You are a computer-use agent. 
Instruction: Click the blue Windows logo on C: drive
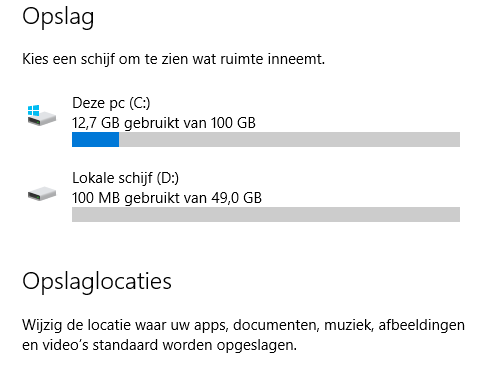(34, 110)
